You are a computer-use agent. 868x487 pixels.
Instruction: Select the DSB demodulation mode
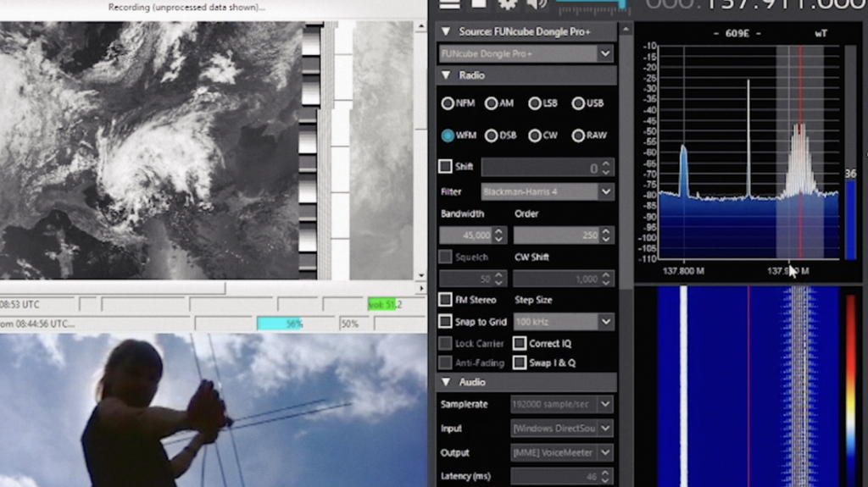click(491, 136)
